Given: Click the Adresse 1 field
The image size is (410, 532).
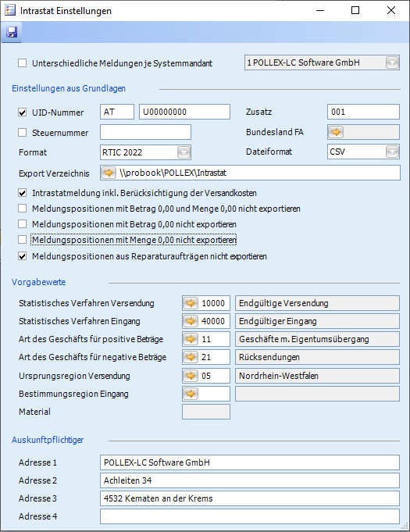Looking at the screenshot, I should point(250,462).
